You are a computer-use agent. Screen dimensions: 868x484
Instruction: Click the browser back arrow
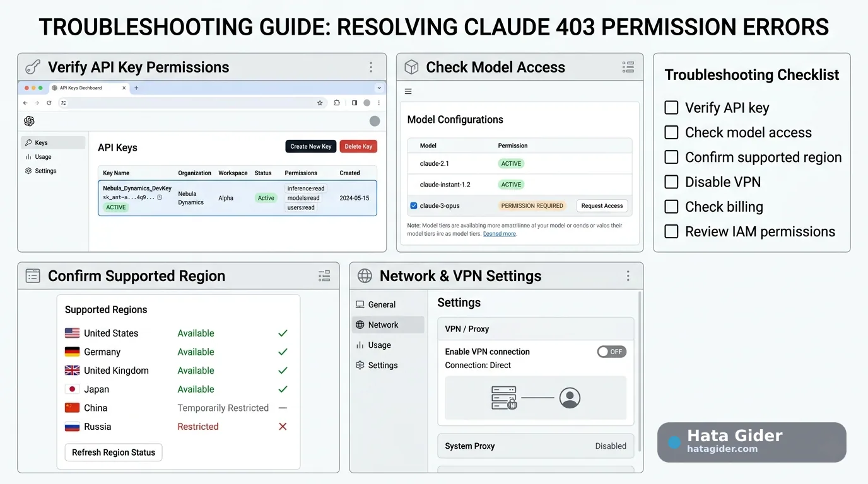pos(25,103)
